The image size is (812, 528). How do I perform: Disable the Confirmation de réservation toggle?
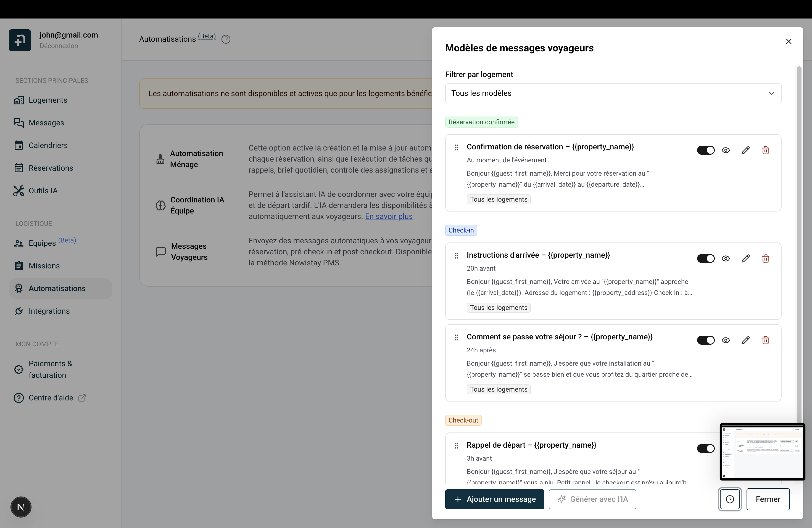[706, 150]
